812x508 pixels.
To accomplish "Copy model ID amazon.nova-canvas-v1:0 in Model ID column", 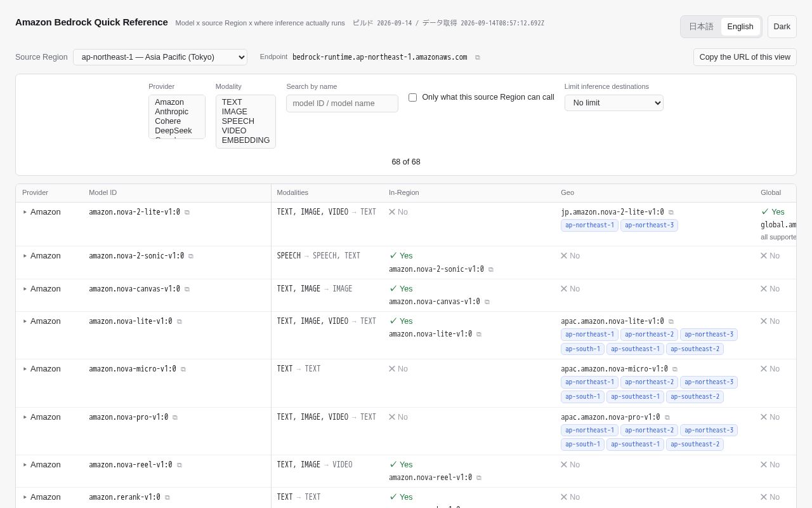I will click(x=187, y=289).
